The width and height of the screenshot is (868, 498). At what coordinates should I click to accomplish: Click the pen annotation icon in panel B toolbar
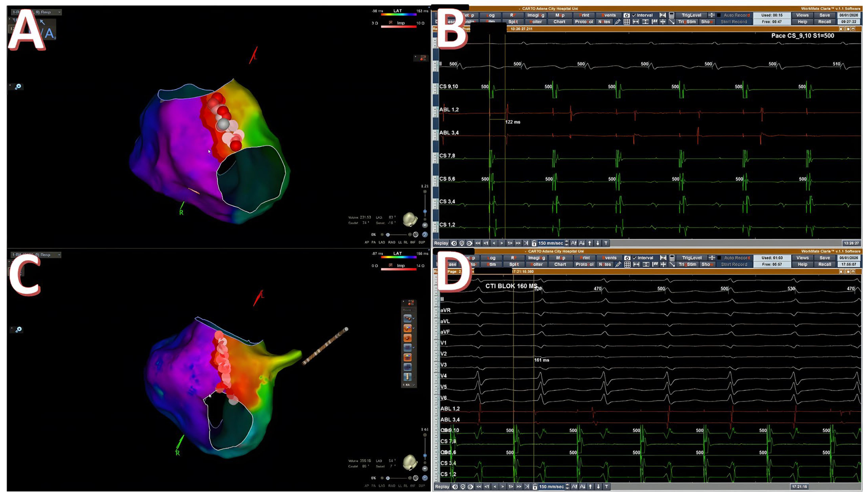[x=617, y=22]
